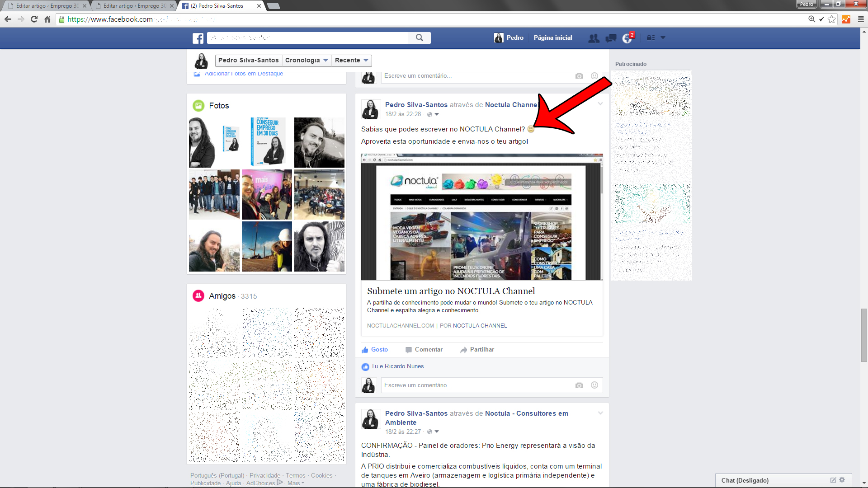Viewport: 868px width, 488px height.
Task: Open options chevron on Noctula Consultores post
Action: tap(600, 413)
